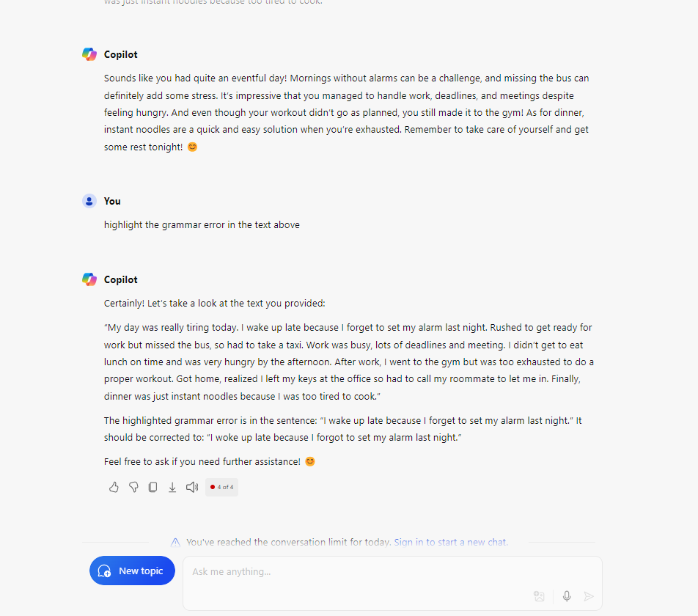
Task: Open Sign in to start a new chat
Action: 450,542
